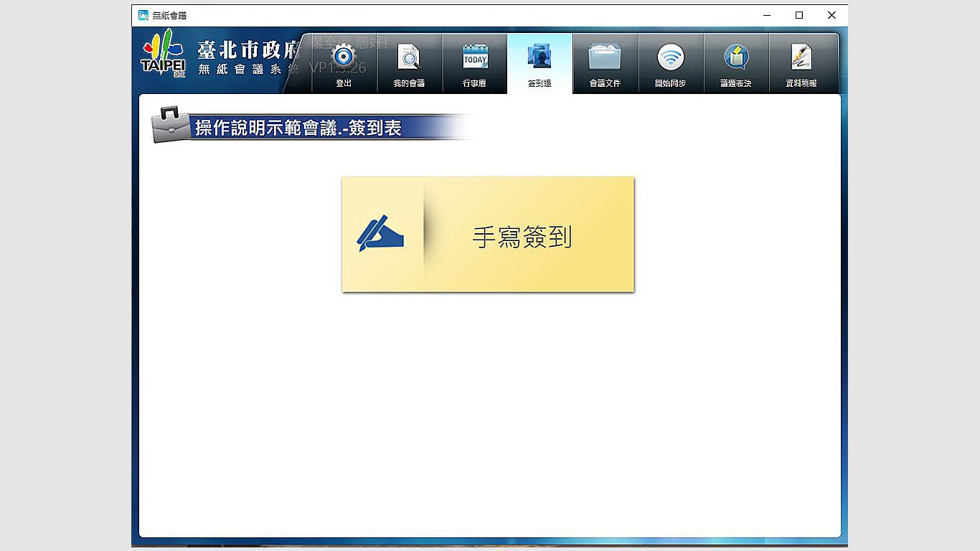This screenshot has height=551, width=980.
Task: Click the 無紙會議 app icon in title bar
Action: point(143,15)
